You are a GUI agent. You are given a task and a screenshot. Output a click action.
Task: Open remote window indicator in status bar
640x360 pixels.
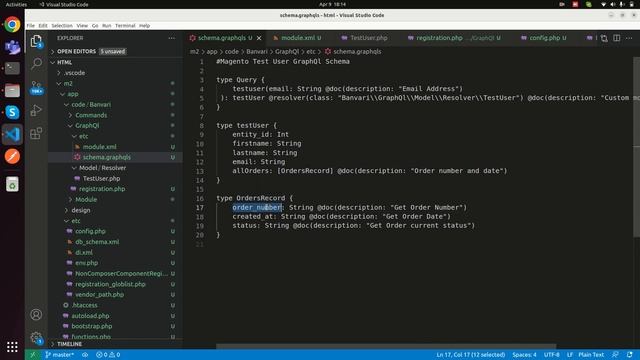(33, 355)
